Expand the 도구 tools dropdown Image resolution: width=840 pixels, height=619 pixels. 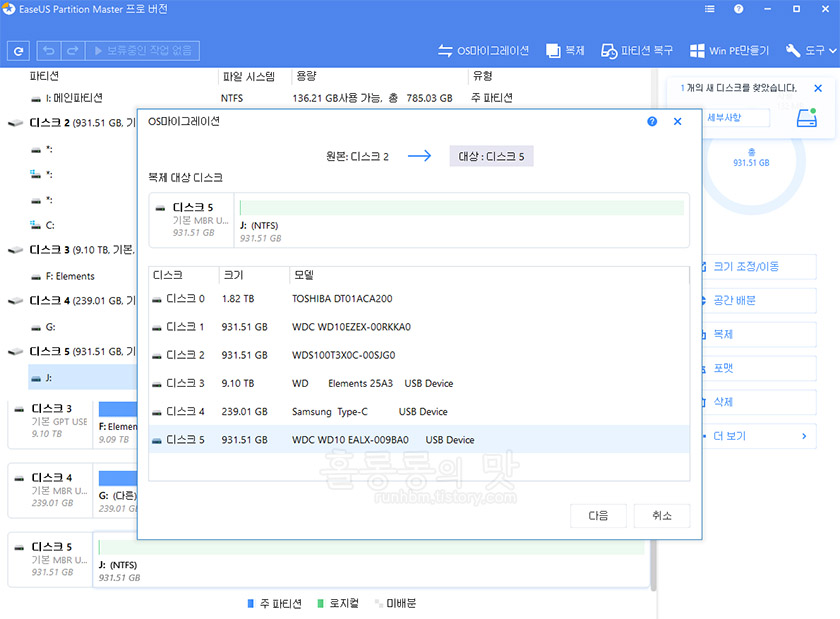pyautogui.click(x=811, y=51)
